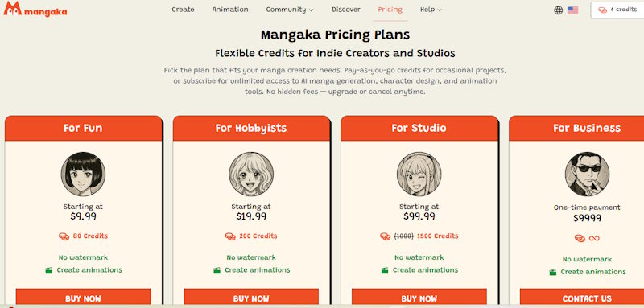Image resolution: width=644 pixels, height=308 pixels.
Task: Click the clapperboard icon in For Fun
Action: click(x=49, y=270)
